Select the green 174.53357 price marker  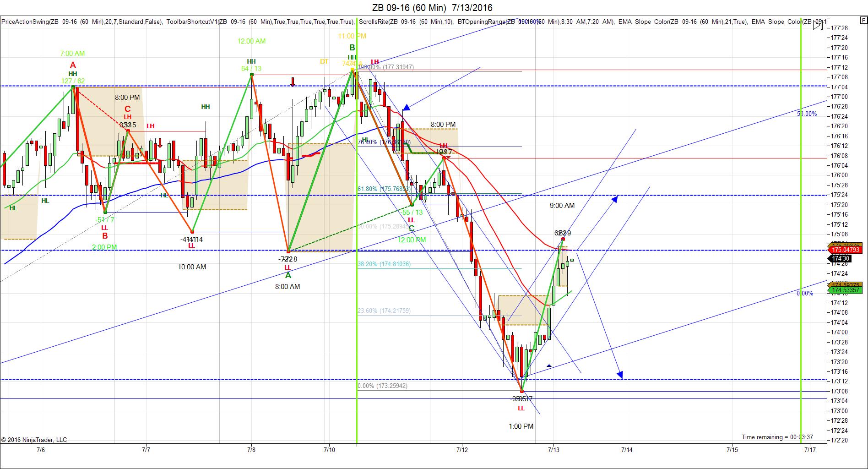pyautogui.click(x=845, y=290)
